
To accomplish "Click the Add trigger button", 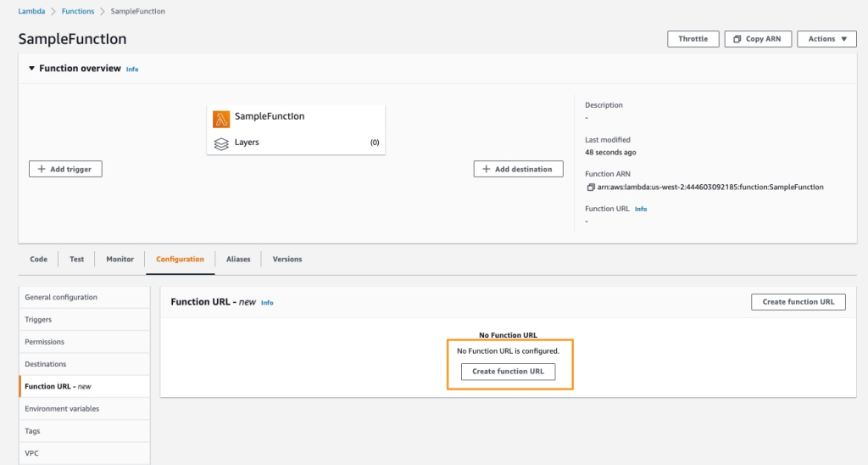I will (x=65, y=169).
